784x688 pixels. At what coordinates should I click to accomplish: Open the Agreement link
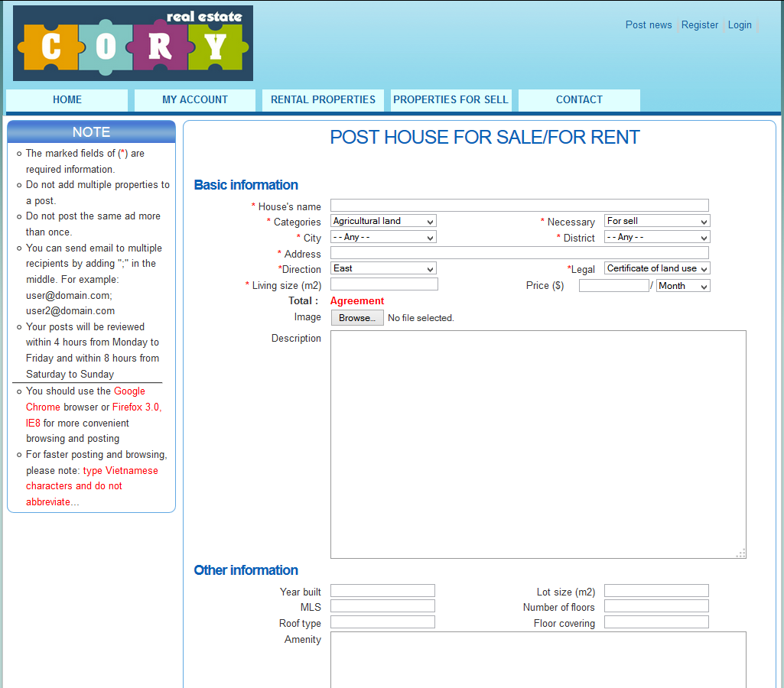356,300
